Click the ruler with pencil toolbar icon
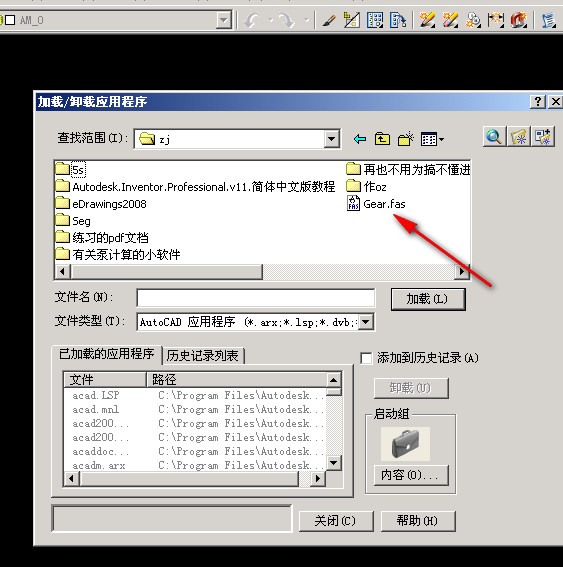The height and width of the screenshot is (567, 563). click(x=351, y=20)
